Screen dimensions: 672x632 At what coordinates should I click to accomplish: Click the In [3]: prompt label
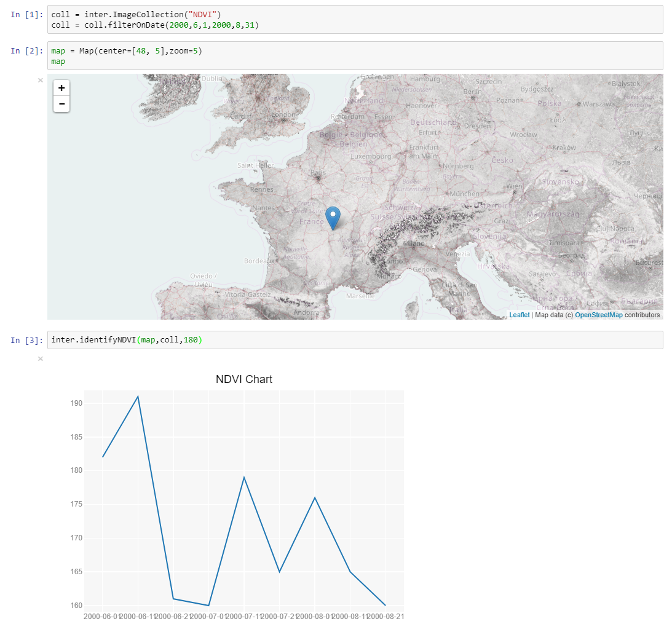coord(26,340)
